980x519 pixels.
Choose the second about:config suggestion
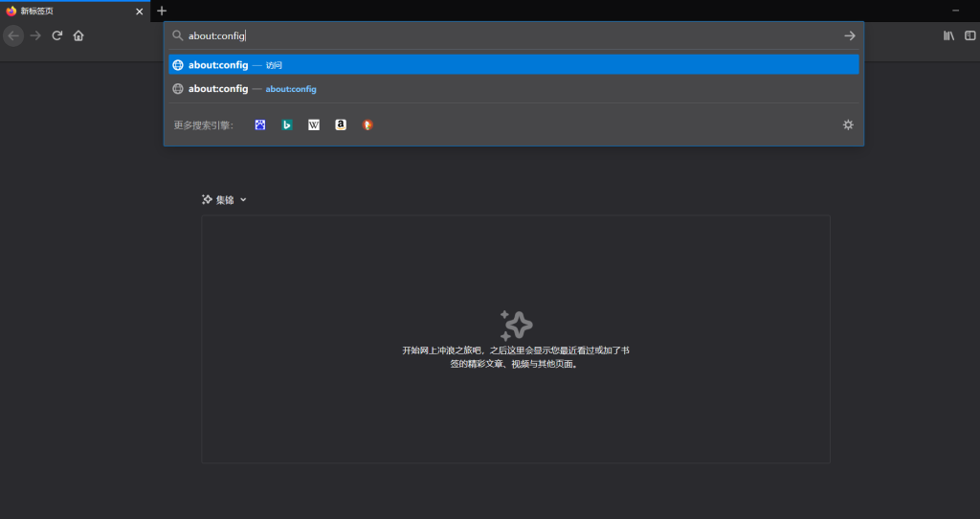click(x=513, y=89)
